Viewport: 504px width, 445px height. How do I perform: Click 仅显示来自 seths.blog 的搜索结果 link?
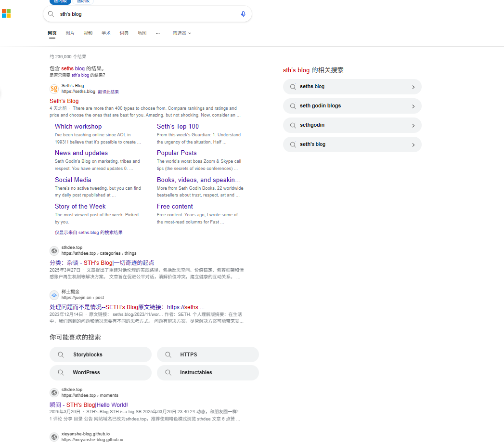click(x=89, y=233)
